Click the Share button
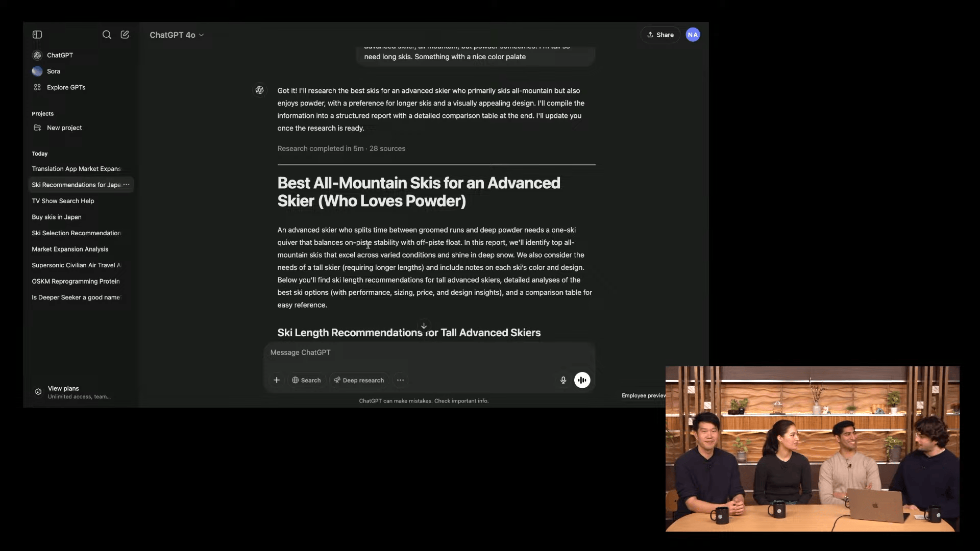The width and height of the screenshot is (980, 551). 660,35
